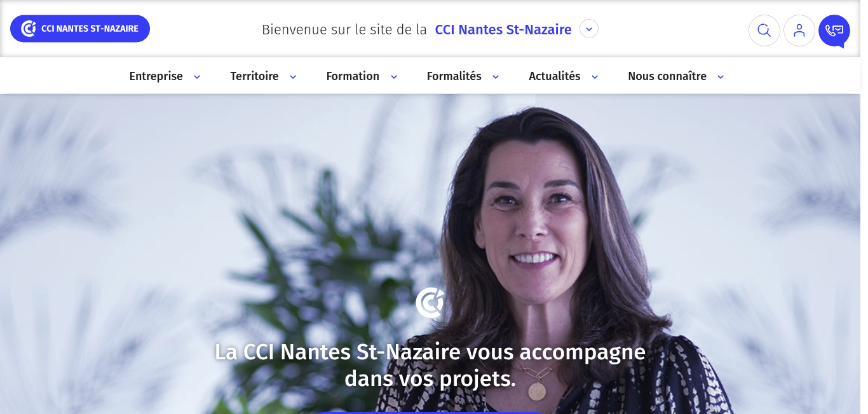This screenshot has width=868, height=414.
Task: Open the Actualités menu
Action: pyautogui.click(x=554, y=76)
